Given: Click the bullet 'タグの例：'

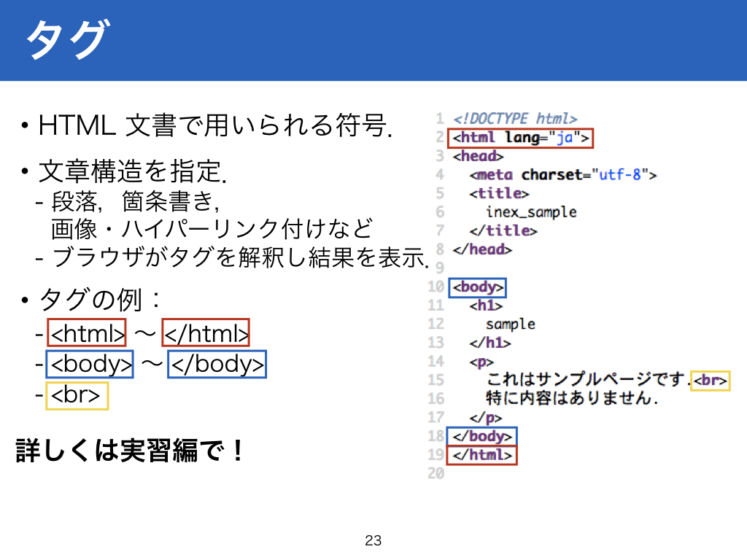Looking at the screenshot, I should 99,299.
